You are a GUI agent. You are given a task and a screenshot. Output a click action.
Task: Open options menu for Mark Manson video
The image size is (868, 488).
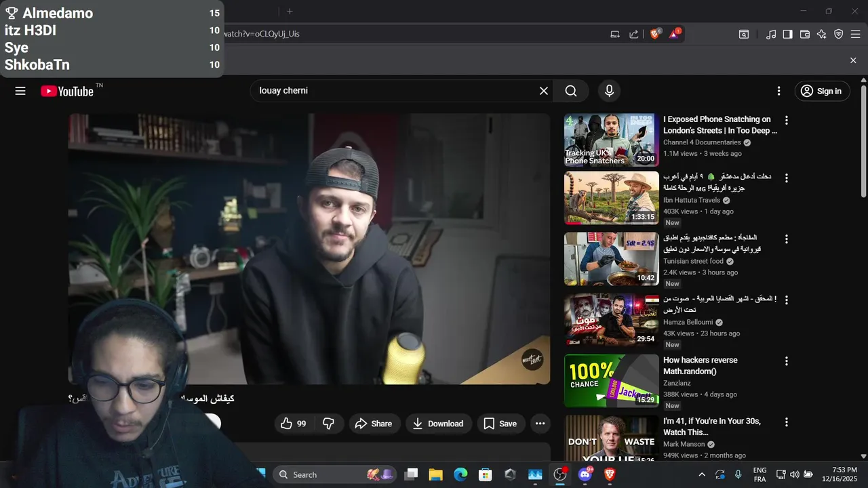coord(787,422)
